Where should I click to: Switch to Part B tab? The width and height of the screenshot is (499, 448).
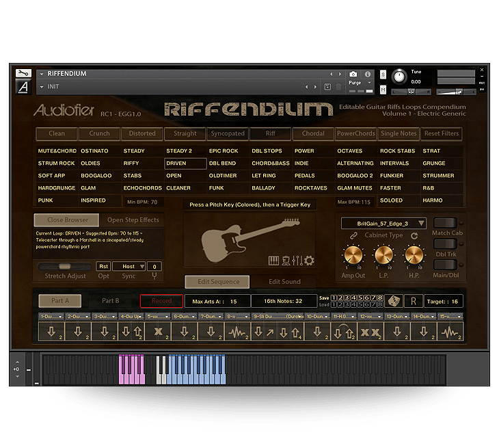[x=111, y=301]
